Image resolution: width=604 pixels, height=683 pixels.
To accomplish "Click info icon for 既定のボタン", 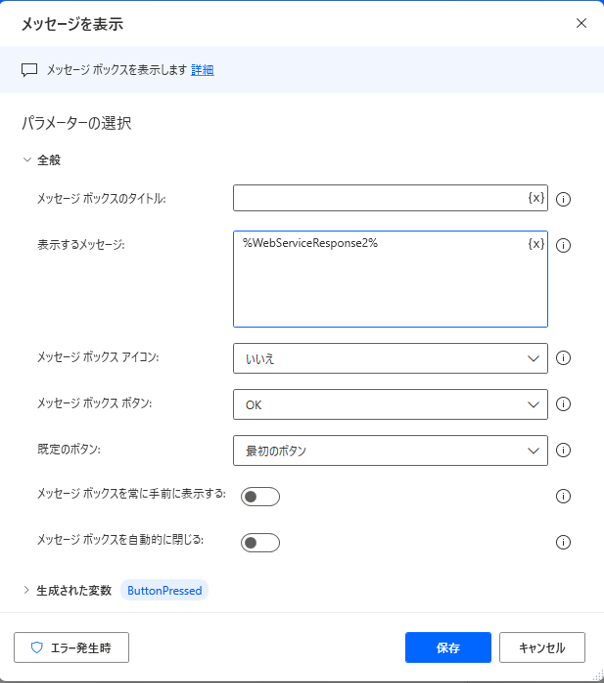I will [563, 450].
